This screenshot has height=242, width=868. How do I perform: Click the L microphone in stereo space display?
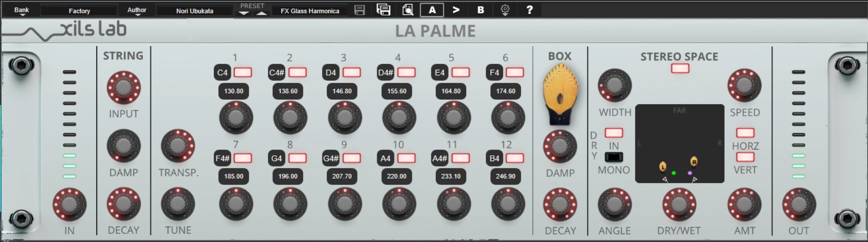(663, 166)
